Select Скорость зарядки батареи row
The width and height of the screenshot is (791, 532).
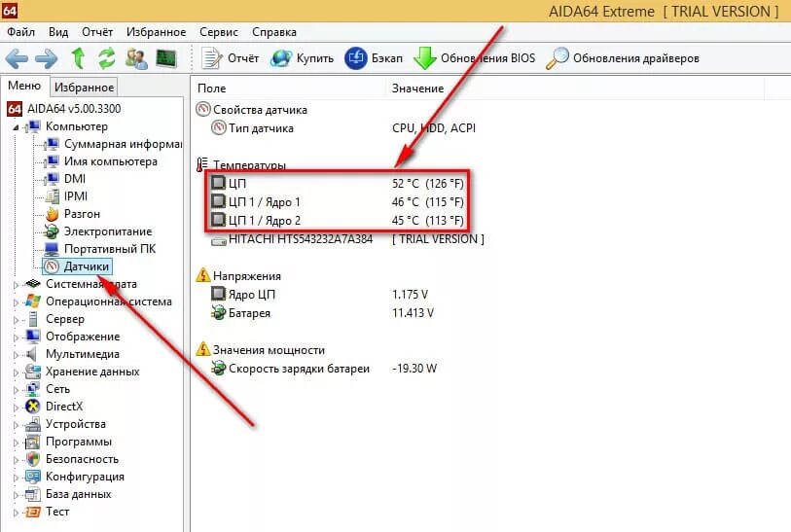pyautogui.click(x=323, y=368)
